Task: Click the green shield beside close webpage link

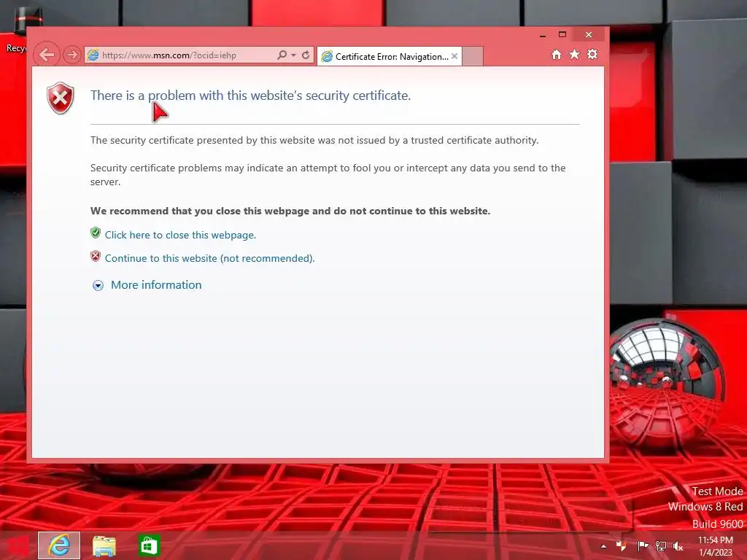Action: (96, 233)
